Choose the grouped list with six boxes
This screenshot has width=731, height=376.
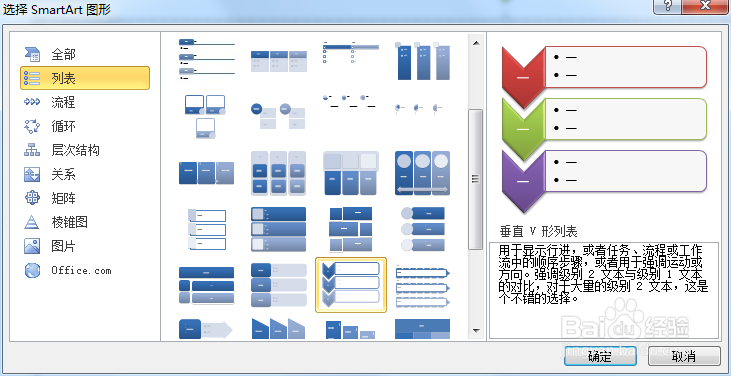[278, 173]
